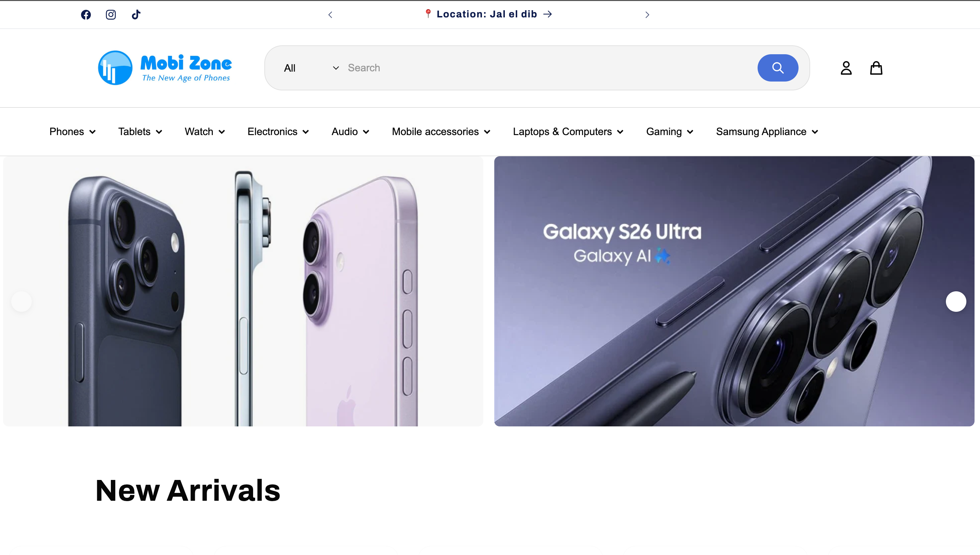Image resolution: width=980 pixels, height=555 pixels.
Task: Open the Facebook social page icon
Action: (x=86, y=14)
